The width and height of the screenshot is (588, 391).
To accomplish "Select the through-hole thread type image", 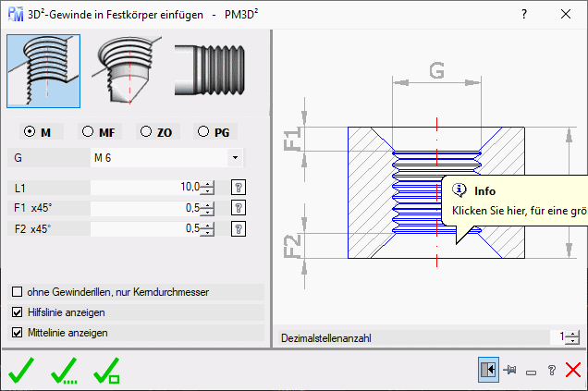I will 43,71.
